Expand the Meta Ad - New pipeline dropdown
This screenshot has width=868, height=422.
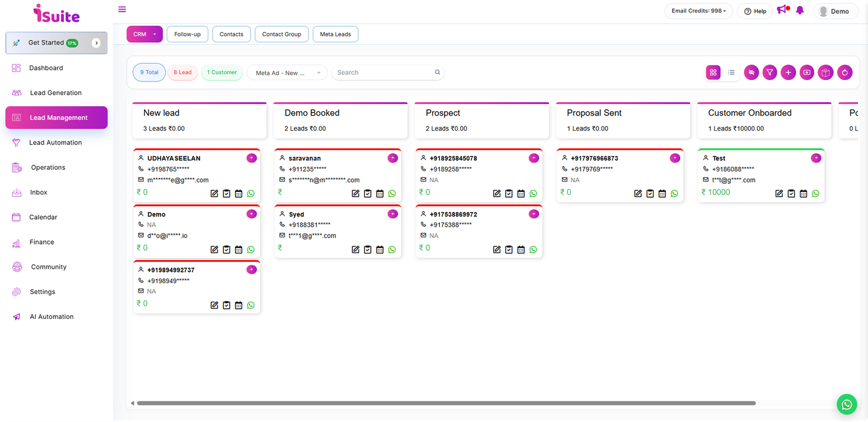pyautogui.click(x=287, y=73)
